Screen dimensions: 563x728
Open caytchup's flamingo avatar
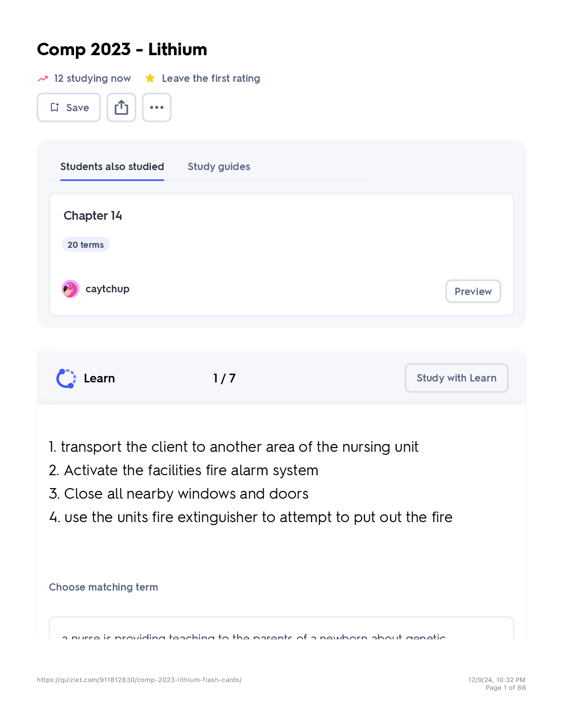click(x=70, y=289)
